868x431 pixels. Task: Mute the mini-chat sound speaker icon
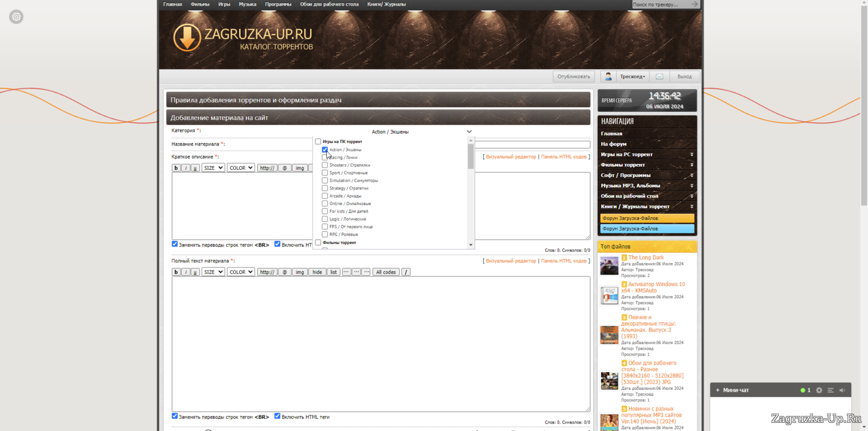842,390
